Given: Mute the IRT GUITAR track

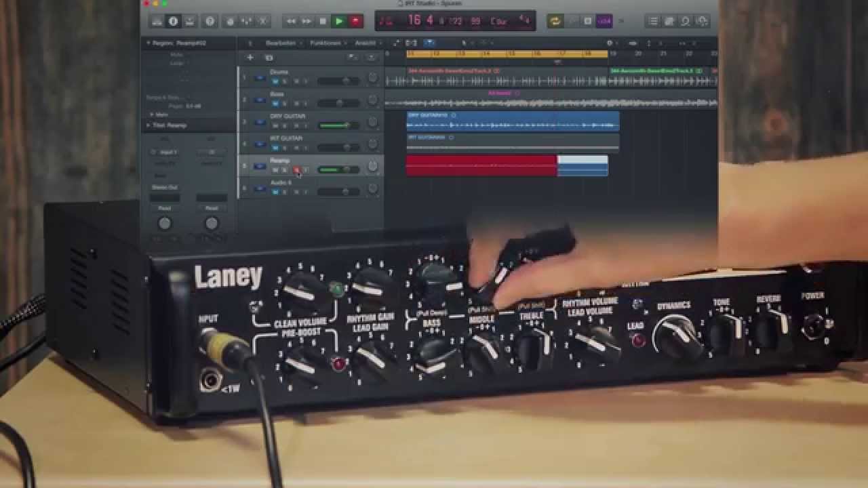Looking at the screenshot, I should coord(275,148).
